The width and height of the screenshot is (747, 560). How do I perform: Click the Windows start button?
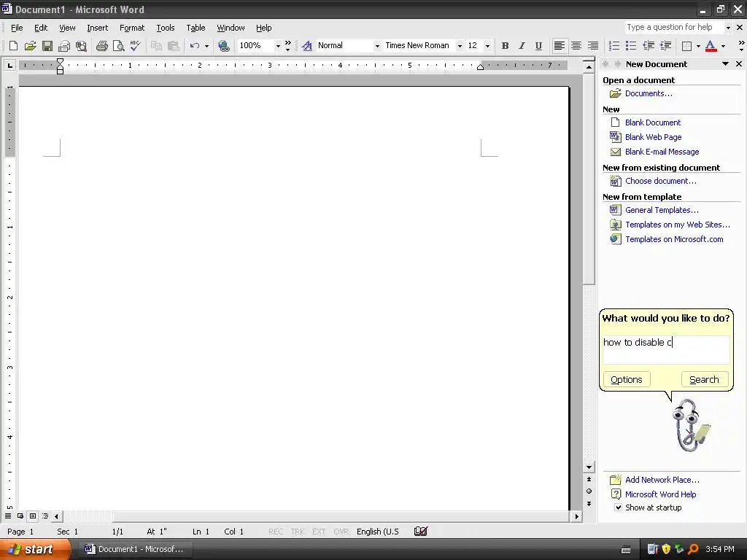pyautogui.click(x=34, y=549)
